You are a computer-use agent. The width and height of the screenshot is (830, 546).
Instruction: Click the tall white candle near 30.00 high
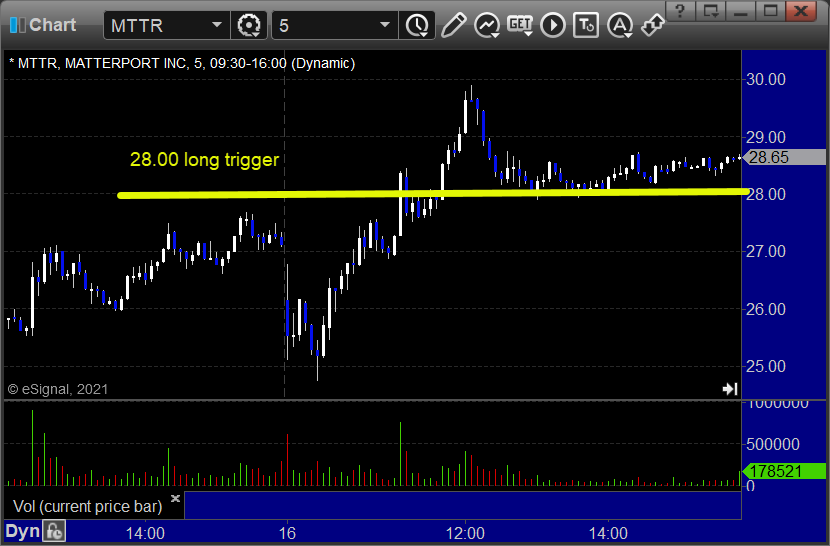pos(466,115)
